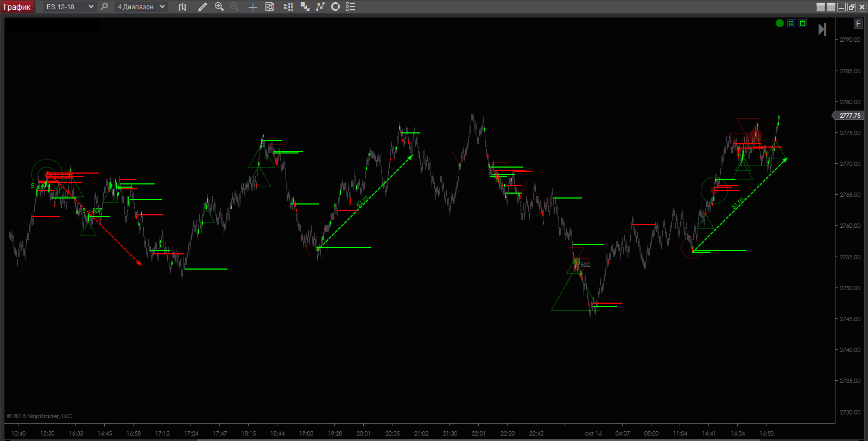Click the F button on price axis
868x441 pixels.
click(858, 23)
